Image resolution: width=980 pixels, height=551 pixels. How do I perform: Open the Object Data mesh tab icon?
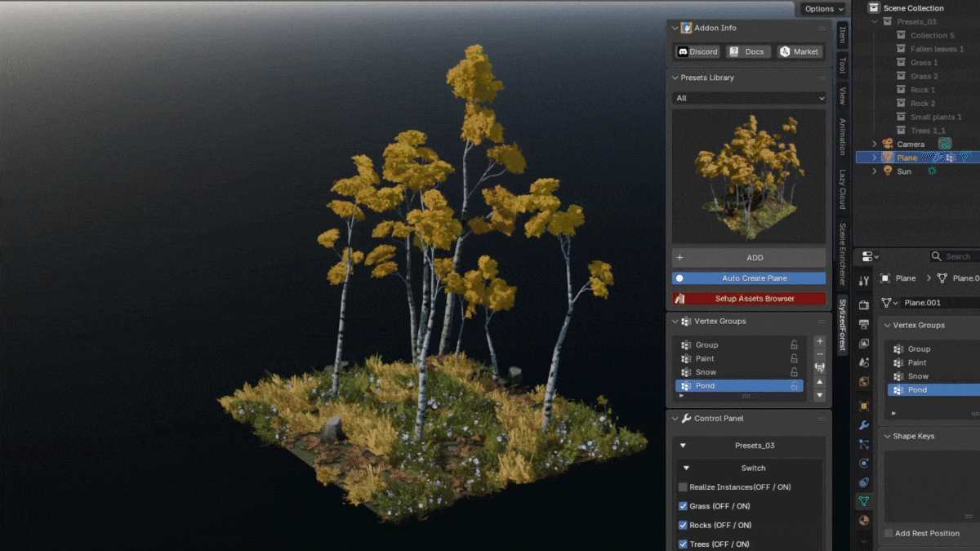(x=864, y=501)
